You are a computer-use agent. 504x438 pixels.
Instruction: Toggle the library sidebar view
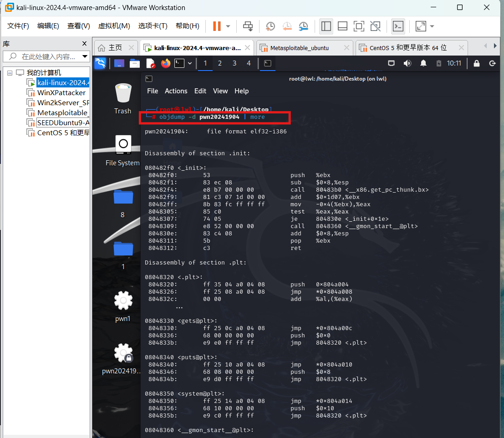pos(326,26)
